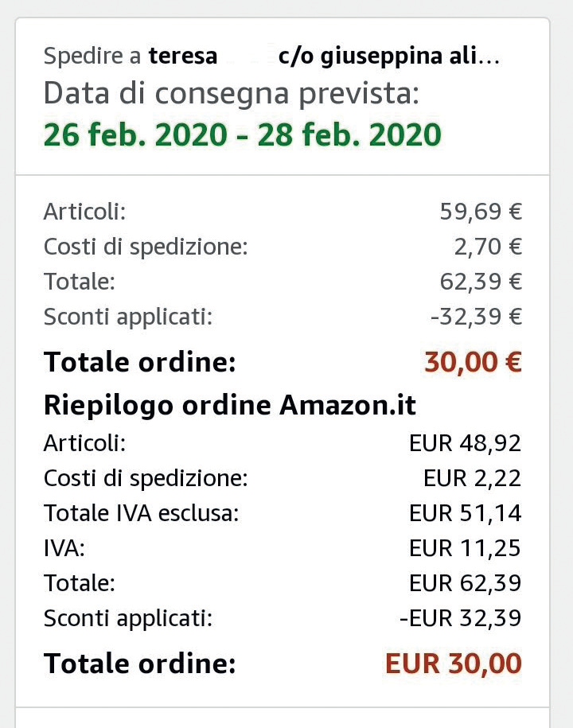573x728 pixels.
Task: Click the green date range '26 feb. 2020 - 28 feb. 2020'
Action: pos(242,134)
